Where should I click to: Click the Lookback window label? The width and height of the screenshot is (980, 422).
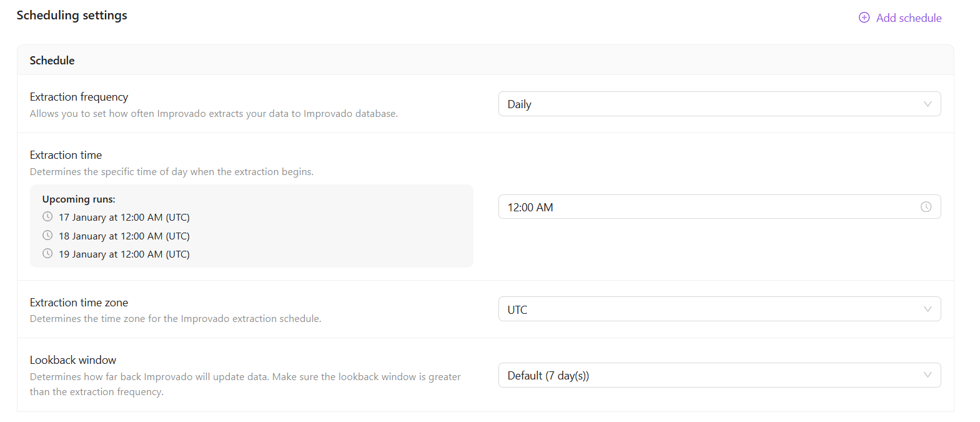[73, 360]
